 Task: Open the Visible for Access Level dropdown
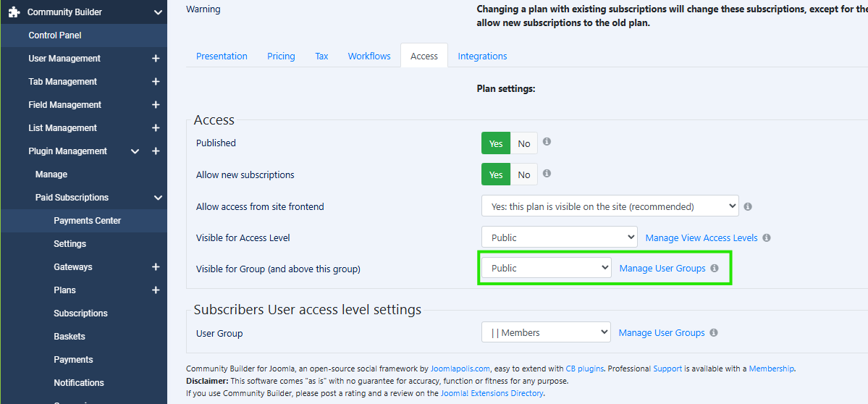click(x=559, y=237)
